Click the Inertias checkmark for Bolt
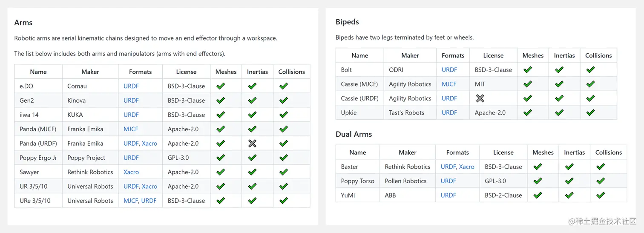The height and width of the screenshot is (233, 644). coord(559,70)
